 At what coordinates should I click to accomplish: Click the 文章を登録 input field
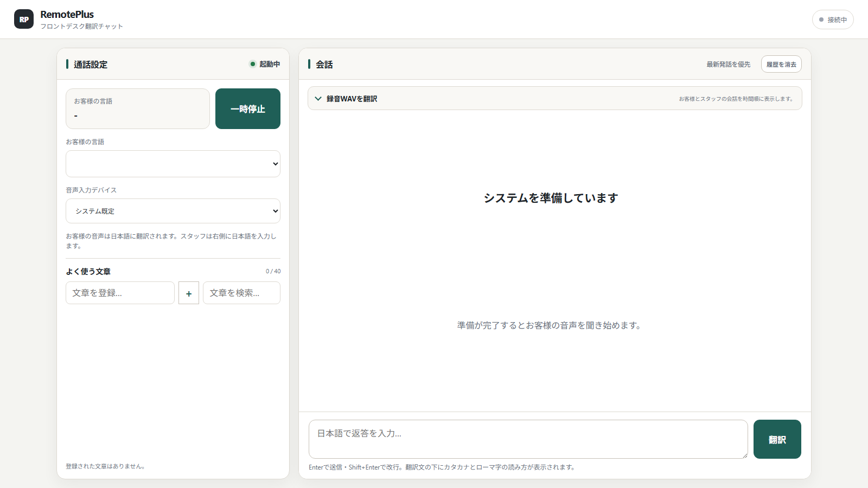(120, 293)
